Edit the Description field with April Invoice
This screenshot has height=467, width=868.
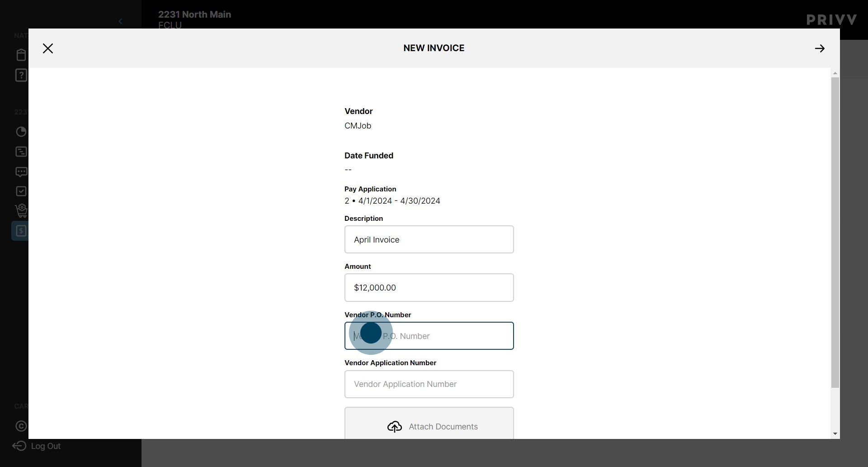429,239
